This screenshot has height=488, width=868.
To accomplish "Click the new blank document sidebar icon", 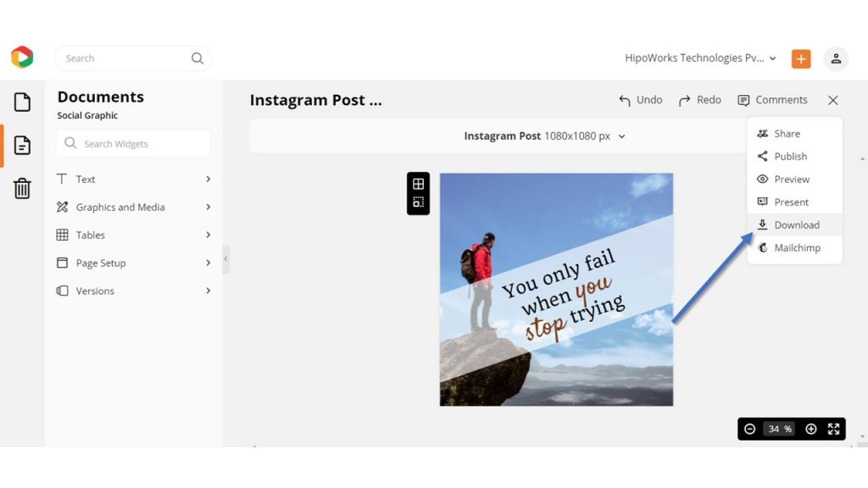I will pos(22,102).
